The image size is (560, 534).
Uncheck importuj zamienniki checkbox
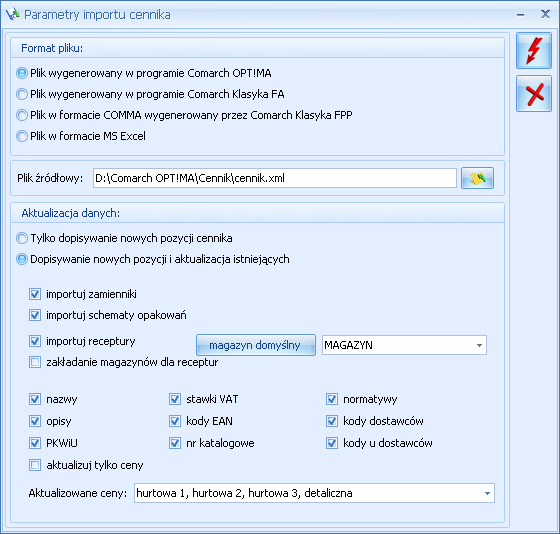pos(35,294)
